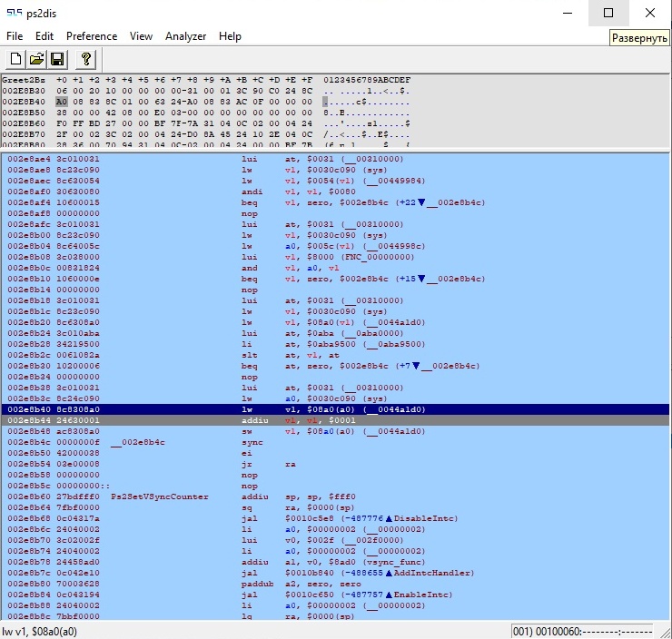Viewport: 672px width, 639px height.
Task: Click the Greet2Bs hex header label
Action: click(x=24, y=80)
